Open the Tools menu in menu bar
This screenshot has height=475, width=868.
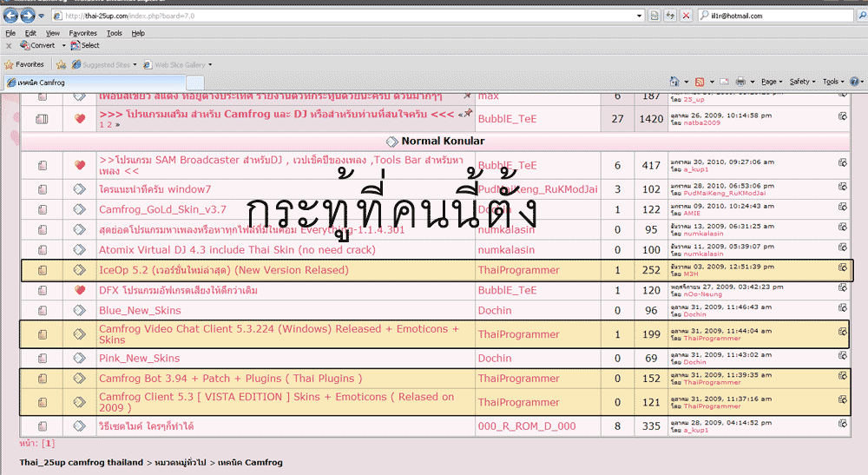pos(114,33)
